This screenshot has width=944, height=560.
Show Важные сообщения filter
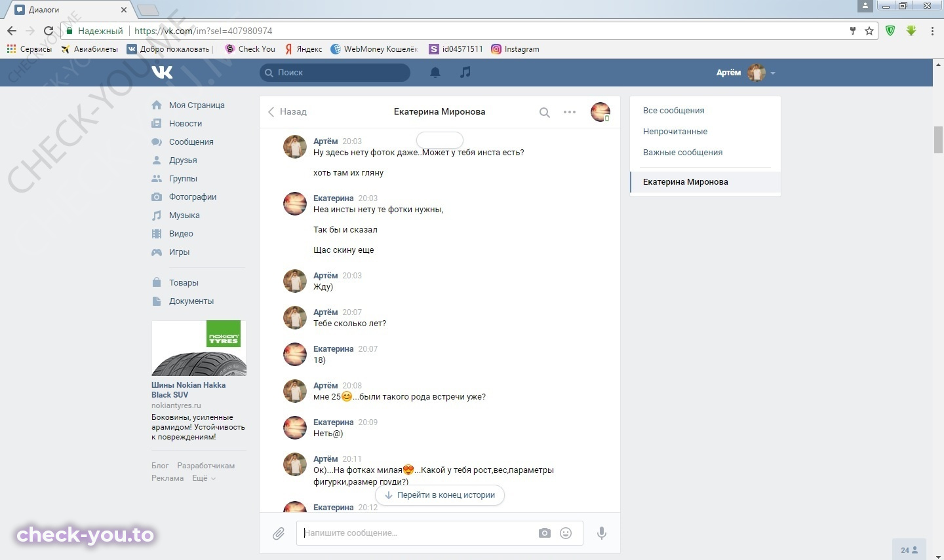tap(682, 153)
